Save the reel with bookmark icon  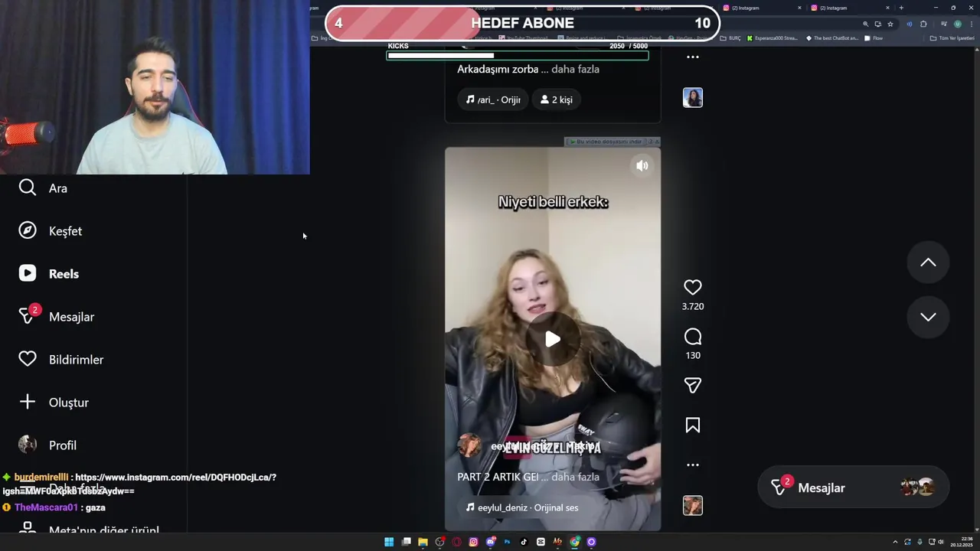(693, 425)
